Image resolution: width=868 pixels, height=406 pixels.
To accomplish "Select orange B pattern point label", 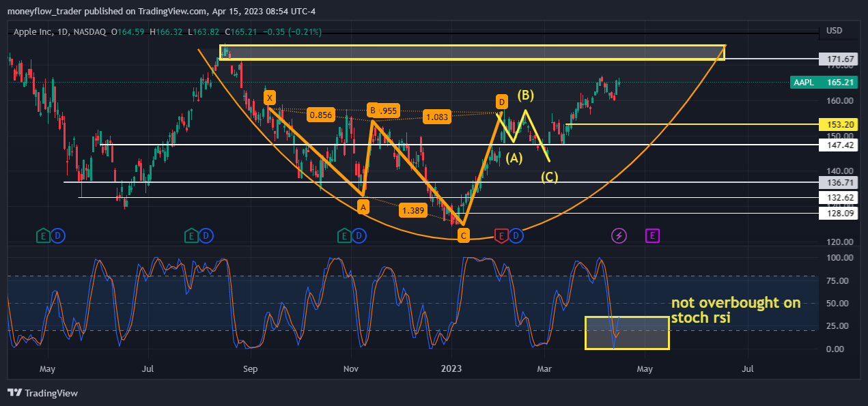I will [x=372, y=109].
